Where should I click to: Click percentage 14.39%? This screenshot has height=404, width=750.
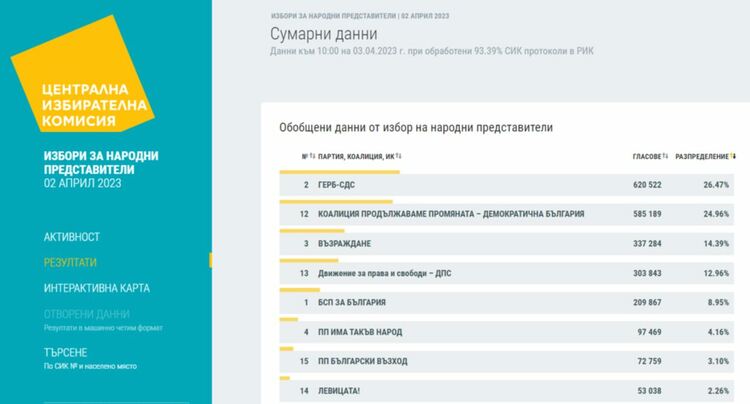[716, 243]
